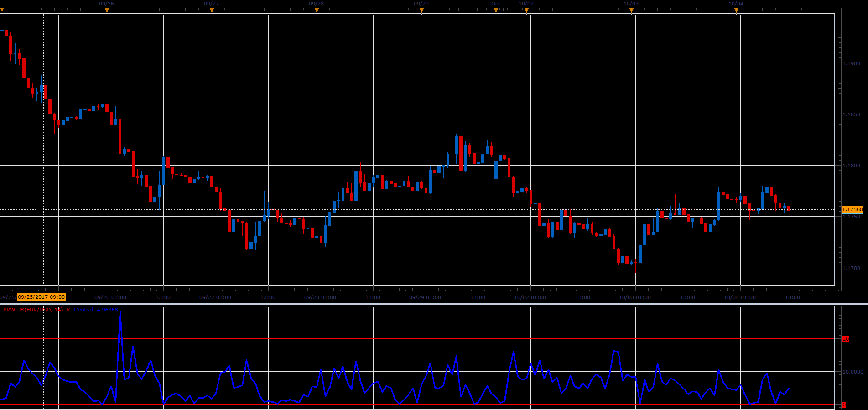Click the 1.1850 price axis label
The width and height of the screenshot is (868, 410).
point(851,114)
